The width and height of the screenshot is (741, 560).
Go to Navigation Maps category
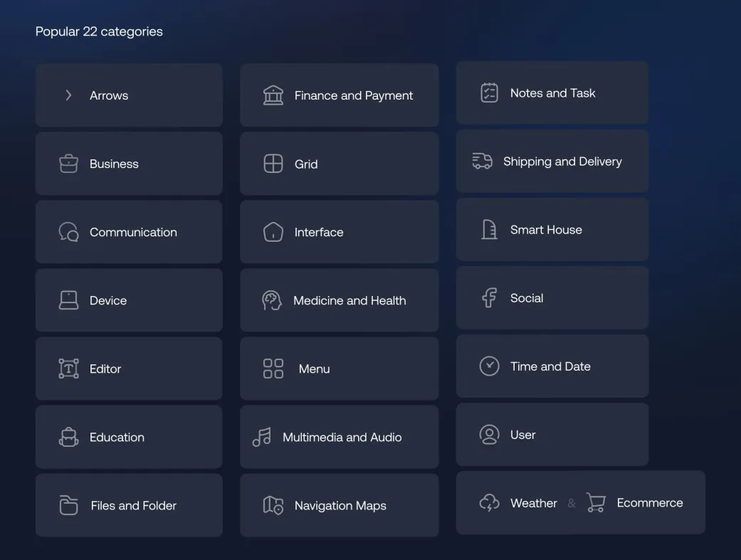(339, 505)
